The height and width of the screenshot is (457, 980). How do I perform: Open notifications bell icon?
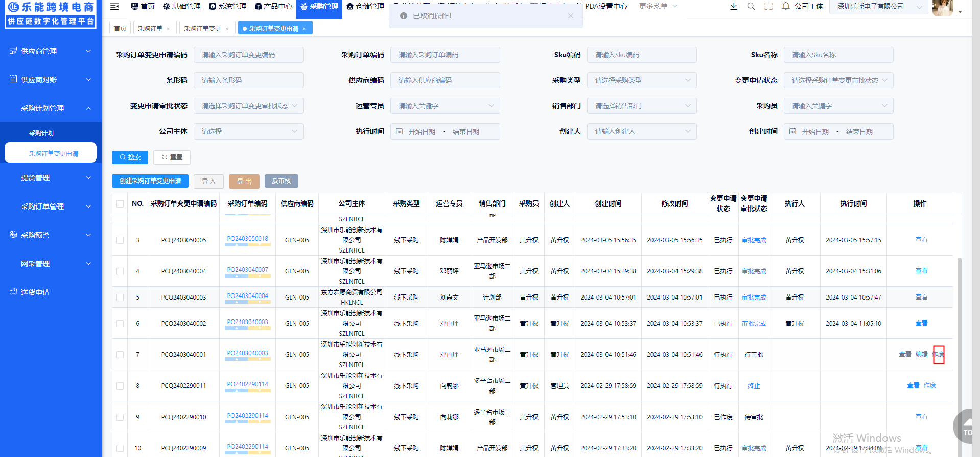786,6
